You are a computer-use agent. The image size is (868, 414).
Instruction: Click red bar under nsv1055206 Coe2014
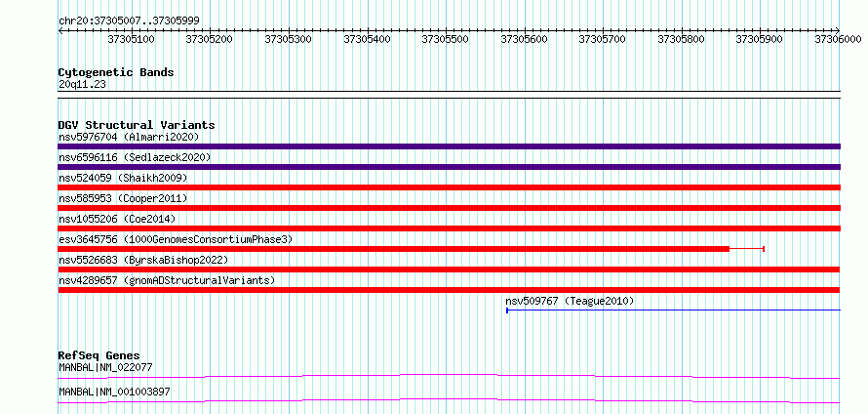449,228
